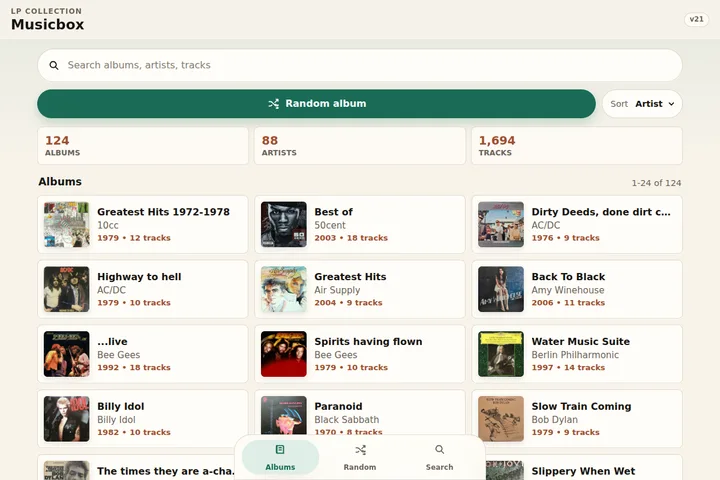This screenshot has height=480, width=720.
Task: Click the Musicbox app title
Action: (x=48, y=24)
